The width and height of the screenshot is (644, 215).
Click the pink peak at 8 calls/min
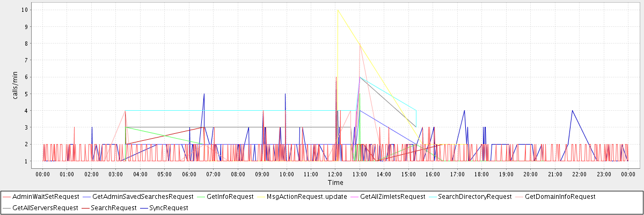click(360, 44)
